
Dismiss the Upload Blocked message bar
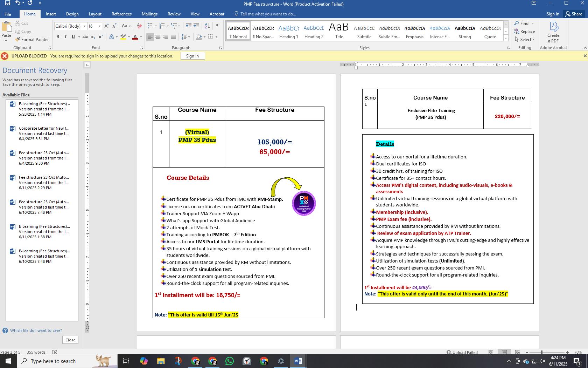pos(584,56)
